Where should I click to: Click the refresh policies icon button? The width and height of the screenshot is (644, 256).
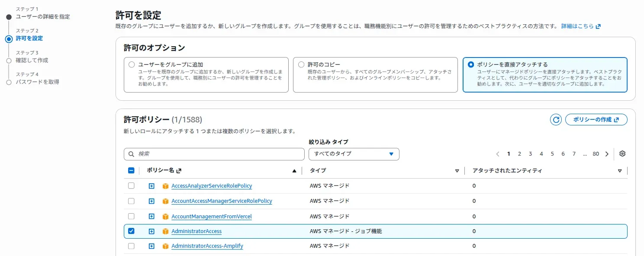pyautogui.click(x=556, y=120)
